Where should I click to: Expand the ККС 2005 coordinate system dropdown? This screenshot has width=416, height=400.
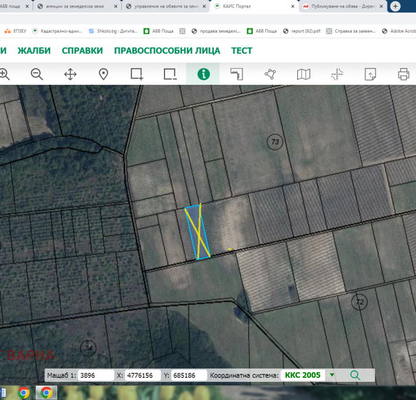tap(332, 375)
